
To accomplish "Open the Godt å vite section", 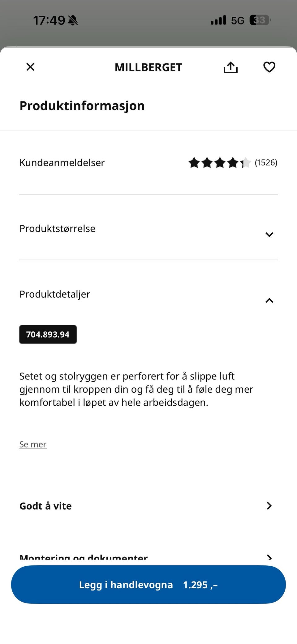I will 148,506.
